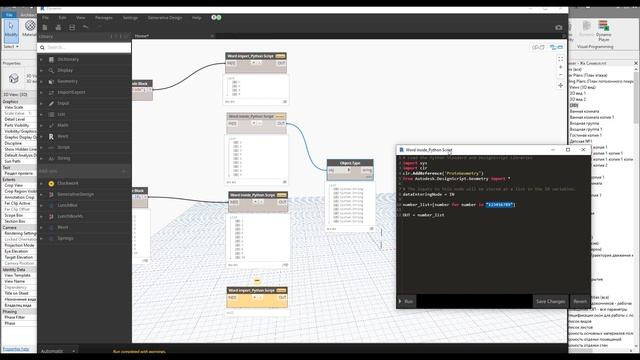The height and width of the screenshot is (360, 640).
Task: Click the pan mode cross icon
Action: pos(560,85)
